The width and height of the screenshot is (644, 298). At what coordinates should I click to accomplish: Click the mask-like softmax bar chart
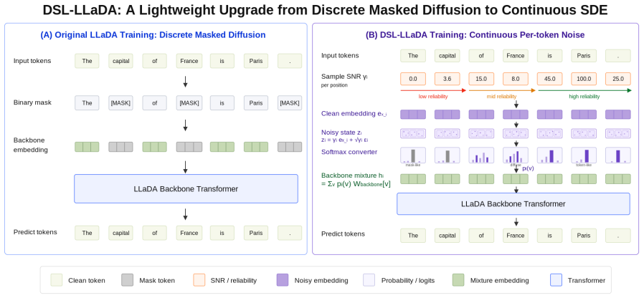point(413,155)
